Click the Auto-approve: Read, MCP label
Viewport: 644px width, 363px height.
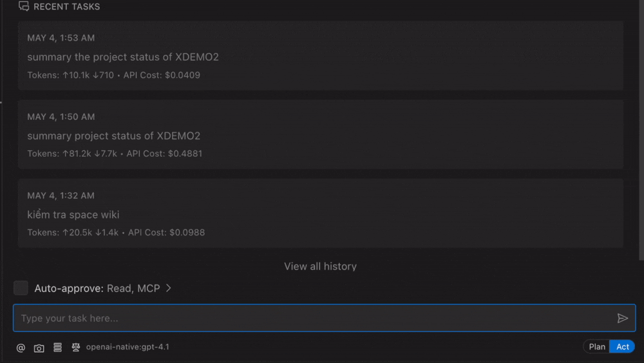click(97, 288)
